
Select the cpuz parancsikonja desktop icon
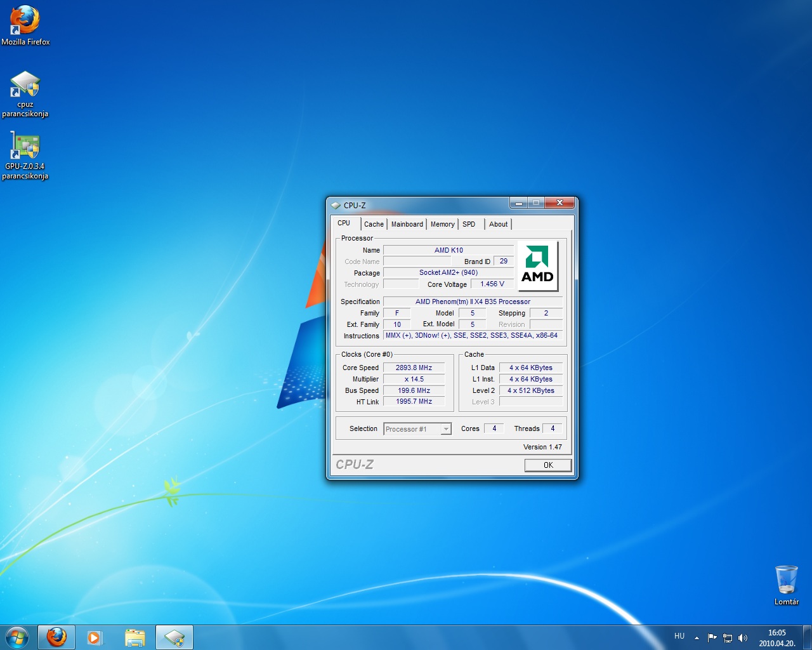(x=25, y=94)
